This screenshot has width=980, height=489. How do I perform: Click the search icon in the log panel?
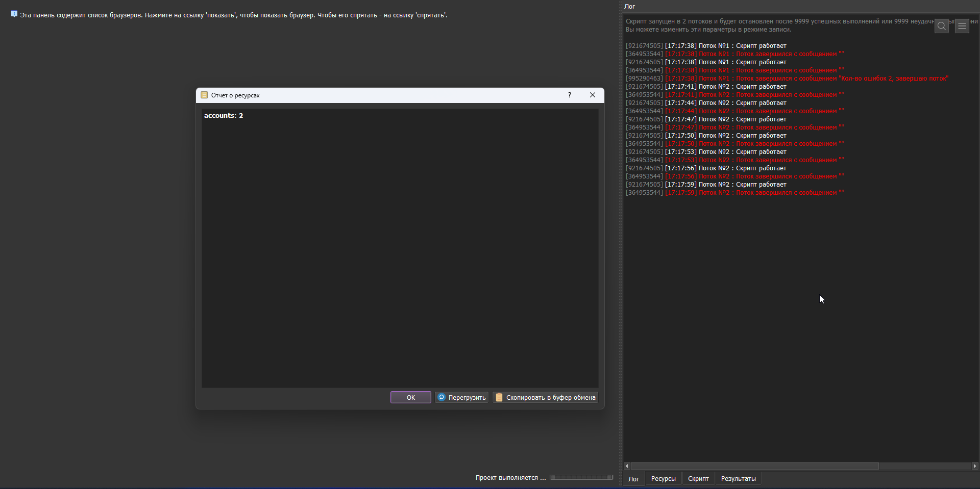coord(942,26)
